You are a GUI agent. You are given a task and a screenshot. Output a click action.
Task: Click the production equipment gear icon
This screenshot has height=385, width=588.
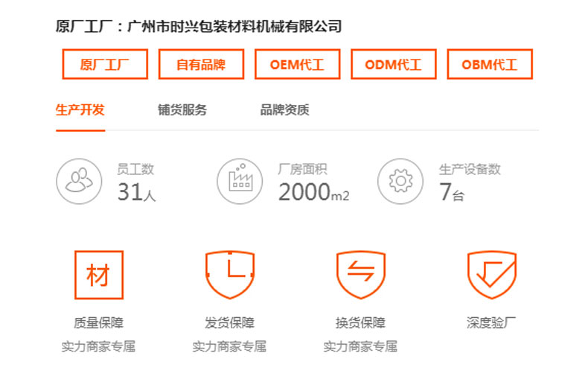[x=400, y=181]
